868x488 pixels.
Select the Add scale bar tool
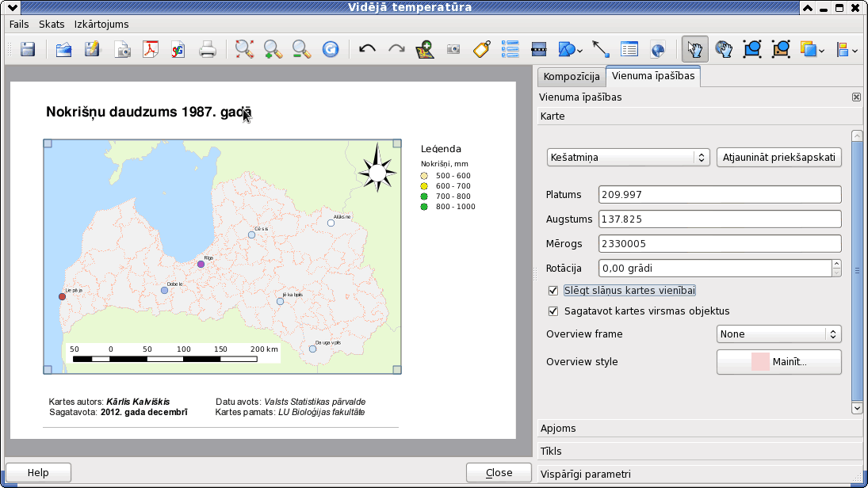pyautogui.click(x=538, y=49)
